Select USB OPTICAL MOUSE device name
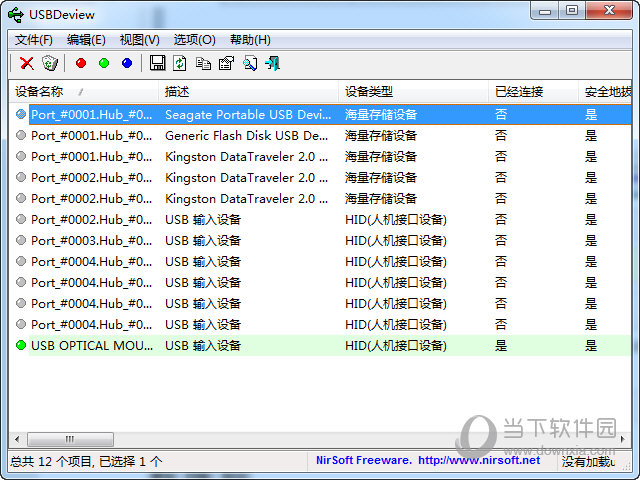The image size is (640, 480). (x=92, y=346)
